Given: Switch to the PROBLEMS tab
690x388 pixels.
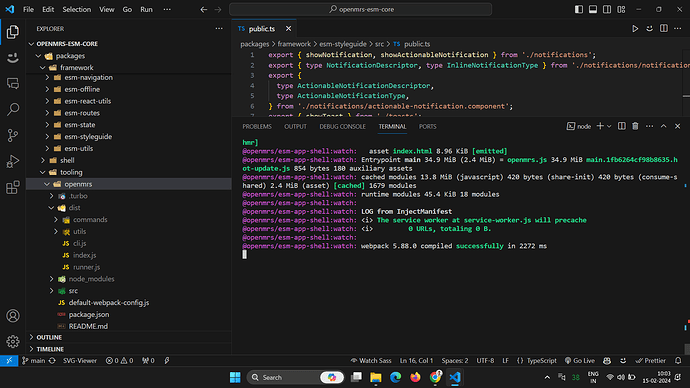Looking at the screenshot, I should pos(257,127).
